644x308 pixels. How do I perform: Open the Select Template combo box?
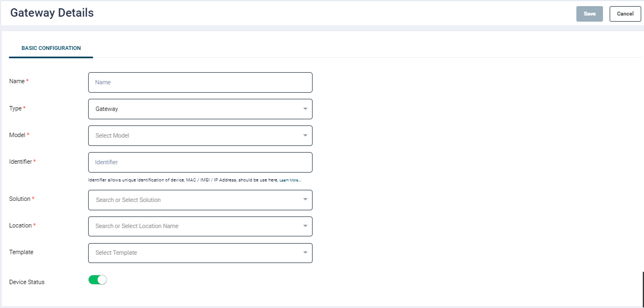pos(194,253)
